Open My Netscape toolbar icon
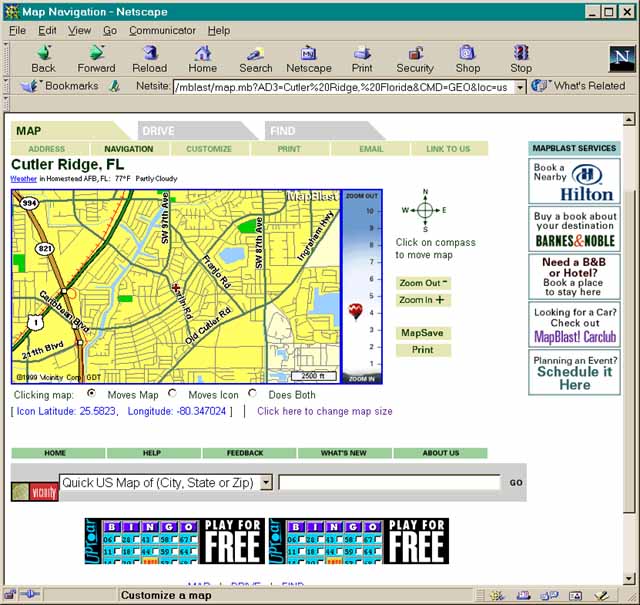 click(x=309, y=59)
